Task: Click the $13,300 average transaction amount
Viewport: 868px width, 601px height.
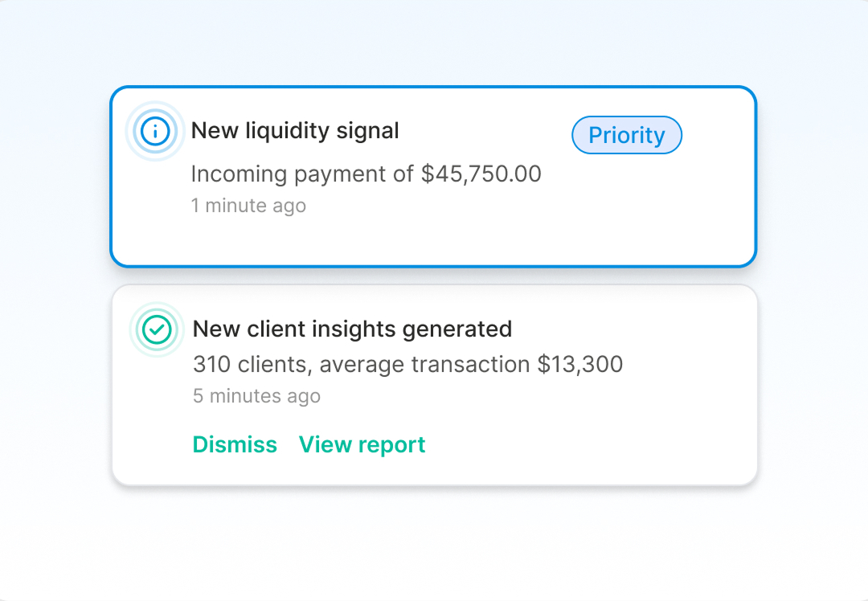Action: [580, 364]
